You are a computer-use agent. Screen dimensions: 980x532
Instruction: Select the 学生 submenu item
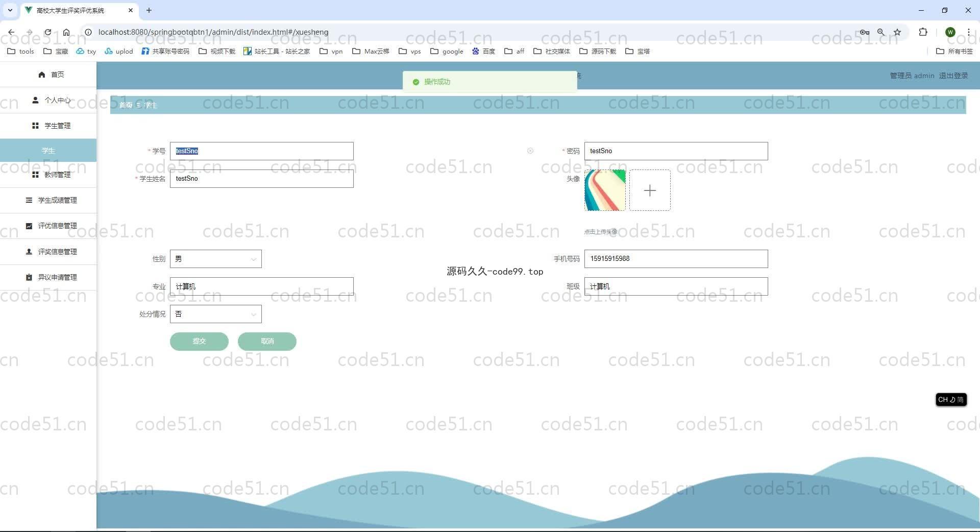[x=48, y=151]
